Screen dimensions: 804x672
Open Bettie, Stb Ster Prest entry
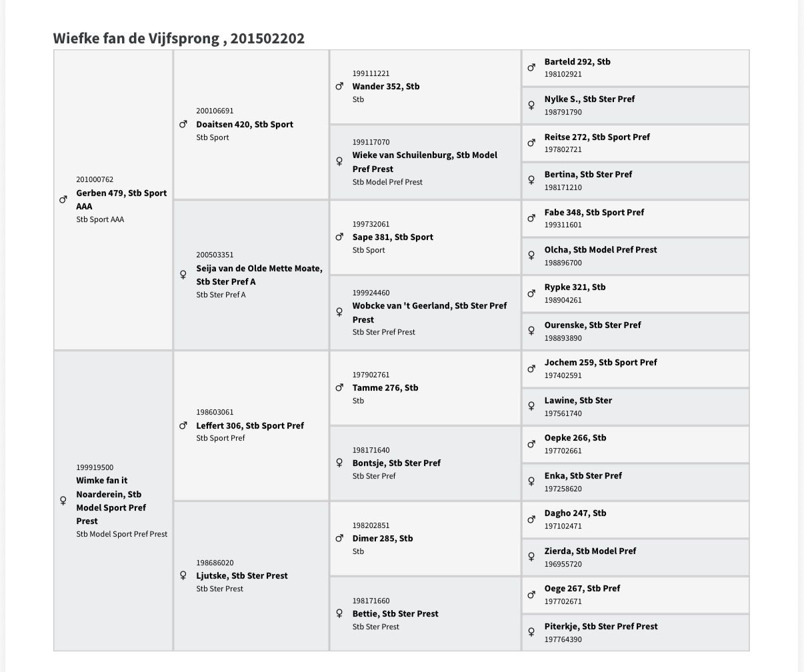[395, 613]
